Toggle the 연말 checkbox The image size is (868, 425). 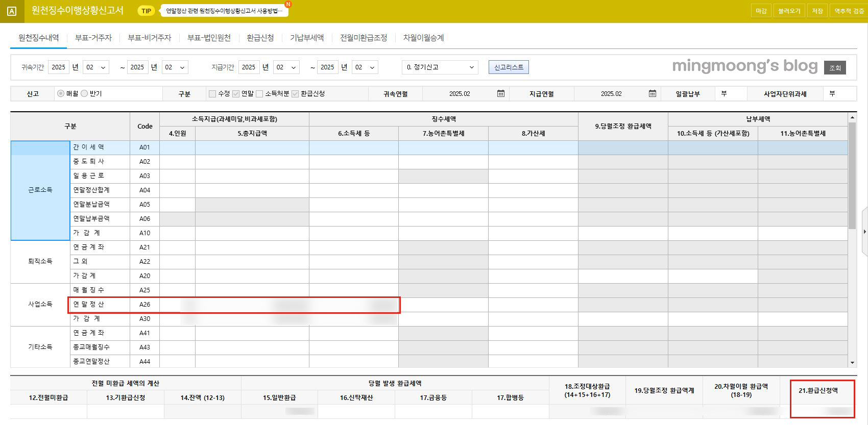pyautogui.click(x=236, y=94)
